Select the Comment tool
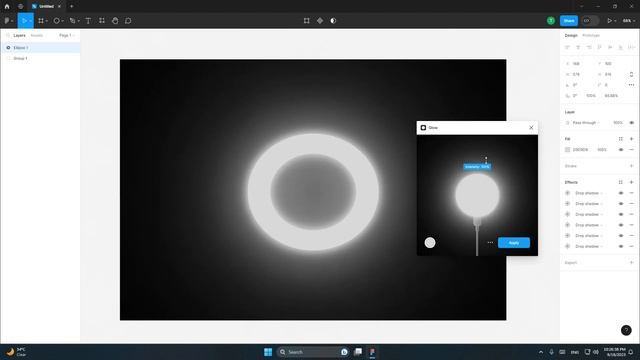This screenshot has height=360, width=640. (x=128, y=21)
